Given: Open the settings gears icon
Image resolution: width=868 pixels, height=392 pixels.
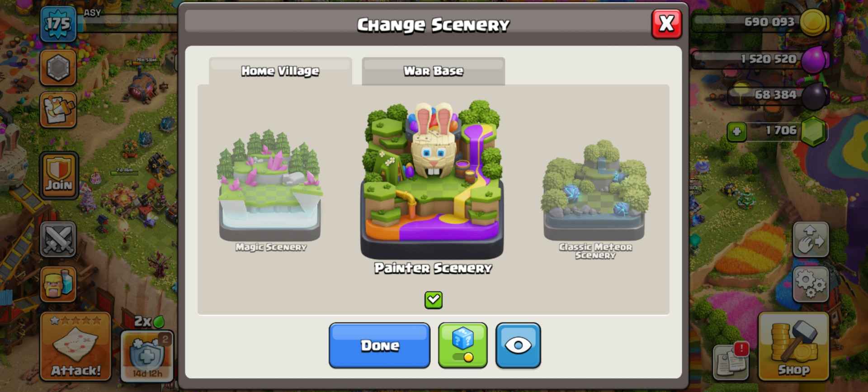Looking at the screenshot, I should [x=811, y=283].
